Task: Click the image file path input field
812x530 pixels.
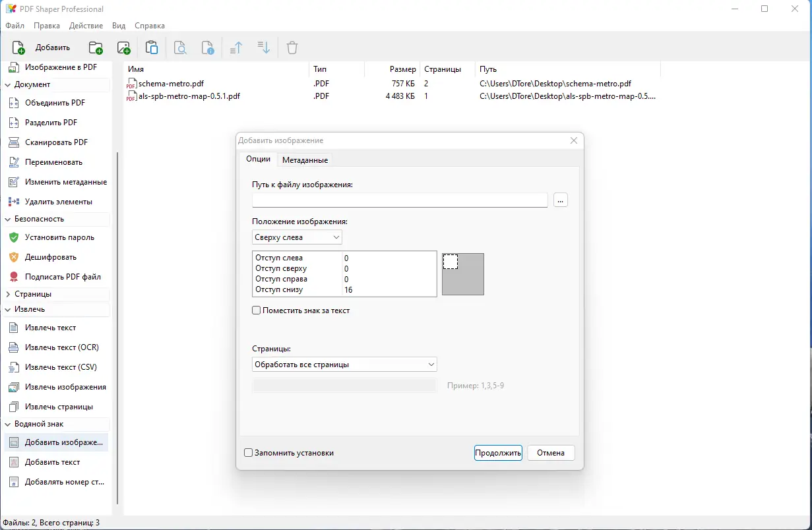Action: click(x=400, y=200)
